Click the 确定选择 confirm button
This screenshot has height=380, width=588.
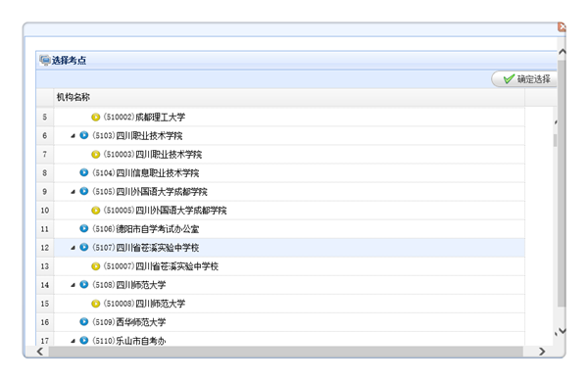pyautogui.click(x=524, y=79)
